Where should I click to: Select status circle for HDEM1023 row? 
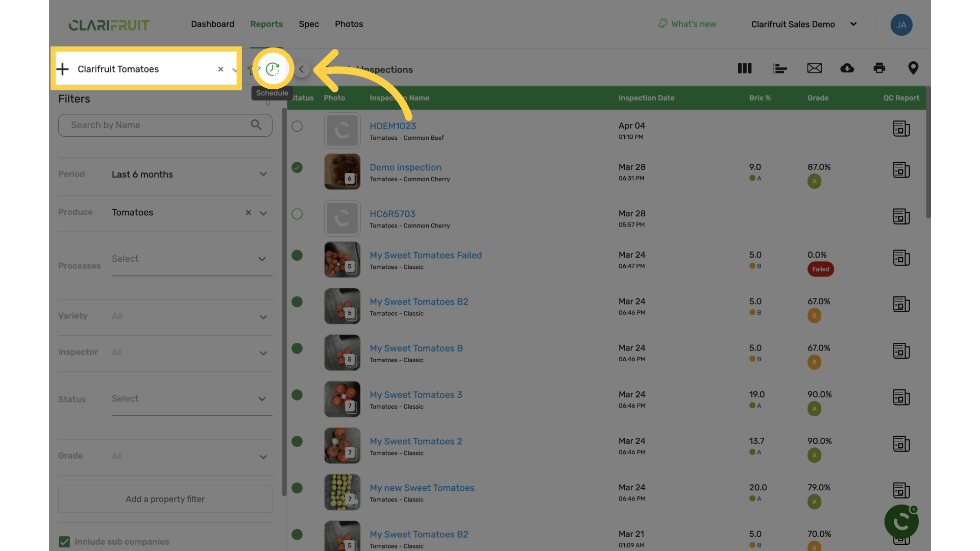coord(297,126)
